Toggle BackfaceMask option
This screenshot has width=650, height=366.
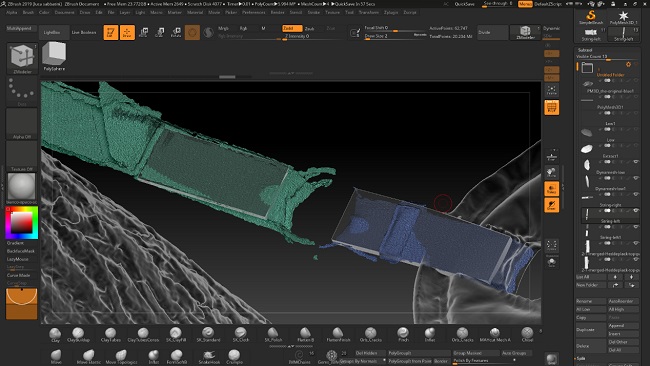tap(21, 251)
